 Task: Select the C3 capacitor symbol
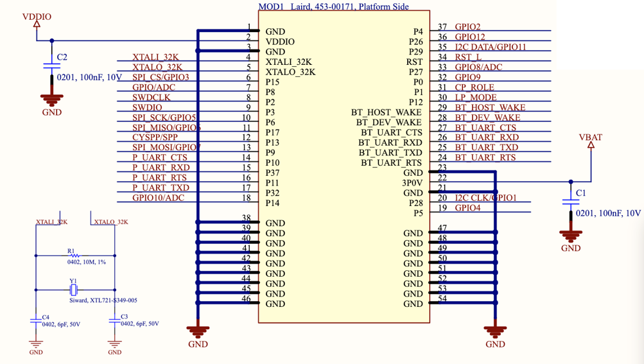click(x=114, y=320)
